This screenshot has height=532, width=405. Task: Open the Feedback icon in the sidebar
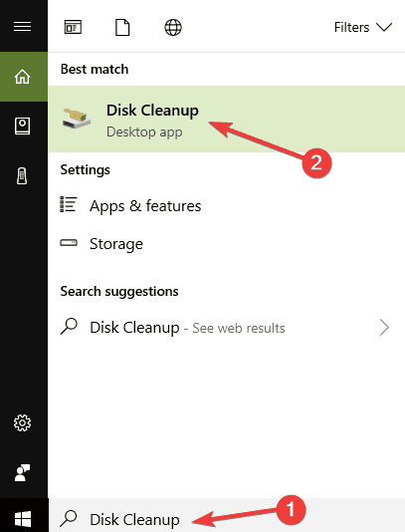pos(22,472)
